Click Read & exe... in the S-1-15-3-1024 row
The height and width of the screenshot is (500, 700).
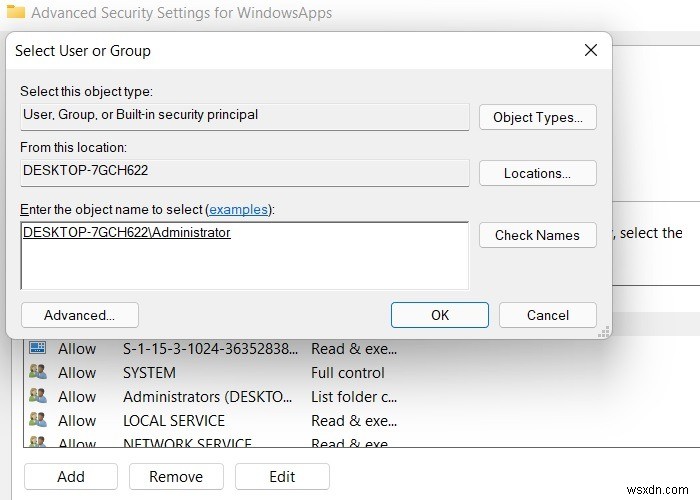click(x=354, y=349)
